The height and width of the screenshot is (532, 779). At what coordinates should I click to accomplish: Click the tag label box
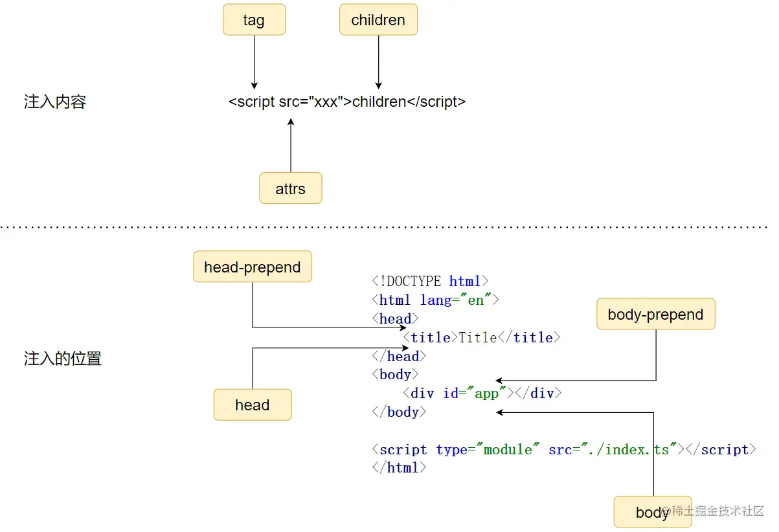tap(253, 19)
